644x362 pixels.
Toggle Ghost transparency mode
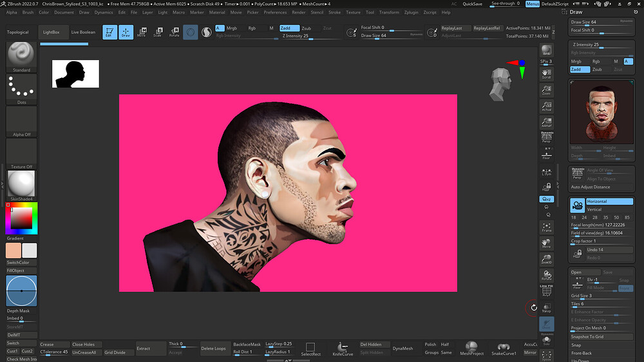[546, 324]
